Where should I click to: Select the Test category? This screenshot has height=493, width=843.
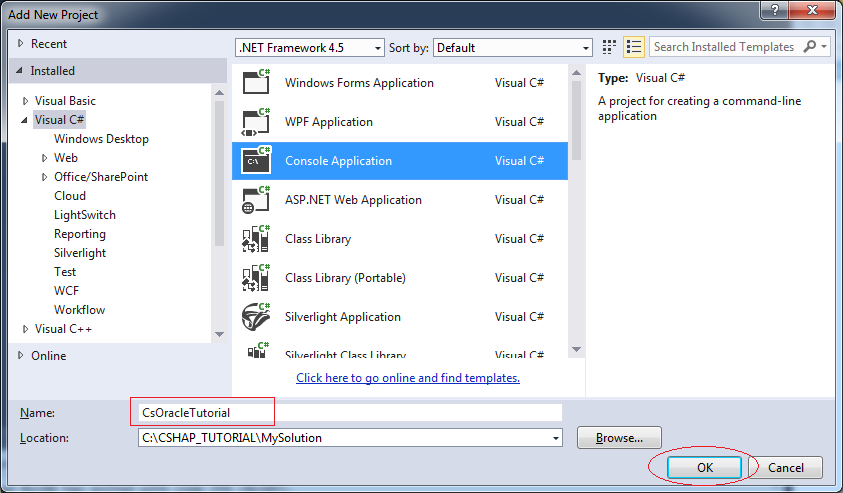point(65,272)
